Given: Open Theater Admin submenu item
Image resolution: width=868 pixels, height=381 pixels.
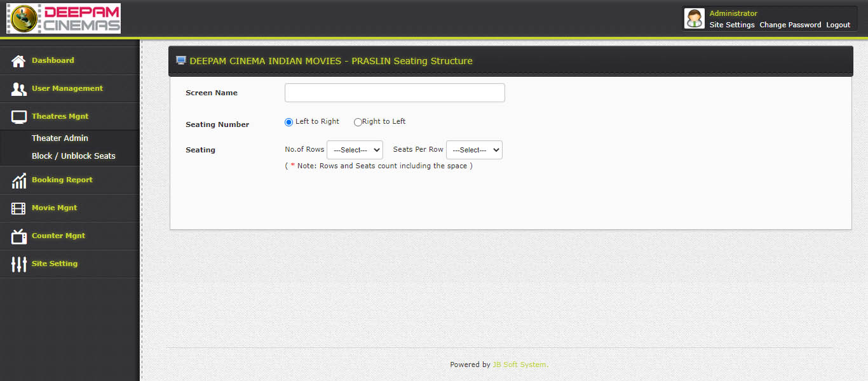Looking at the screenshot, I should click(x=60, y=138).
